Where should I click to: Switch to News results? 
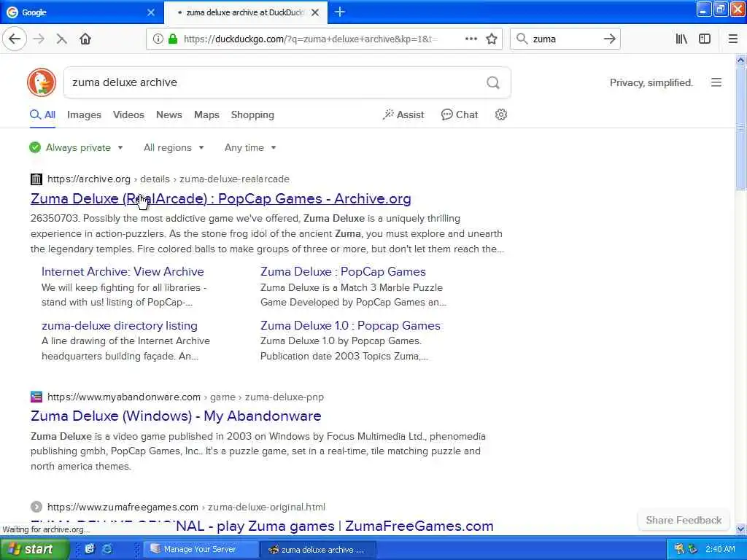[x=169, y=114]
